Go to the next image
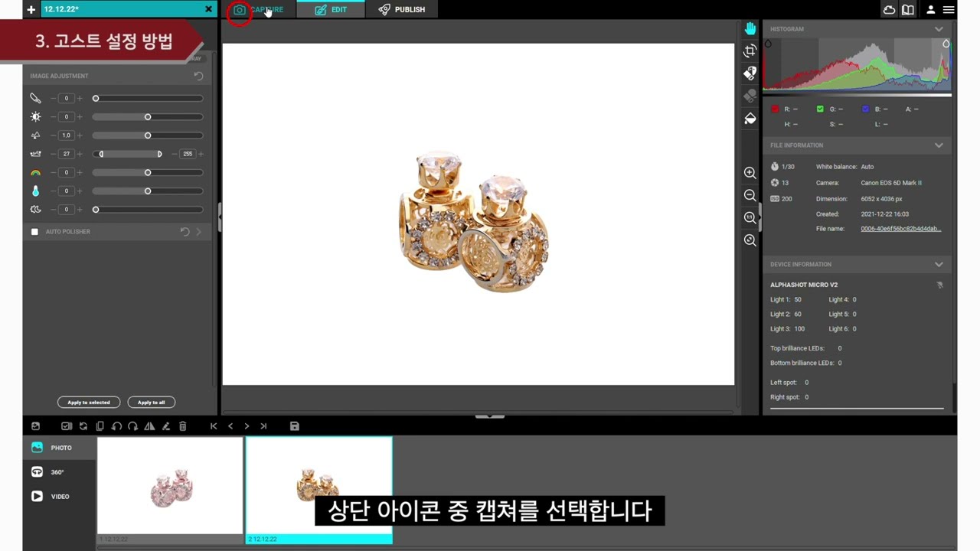The image size is (980, 551). [247, 426]
